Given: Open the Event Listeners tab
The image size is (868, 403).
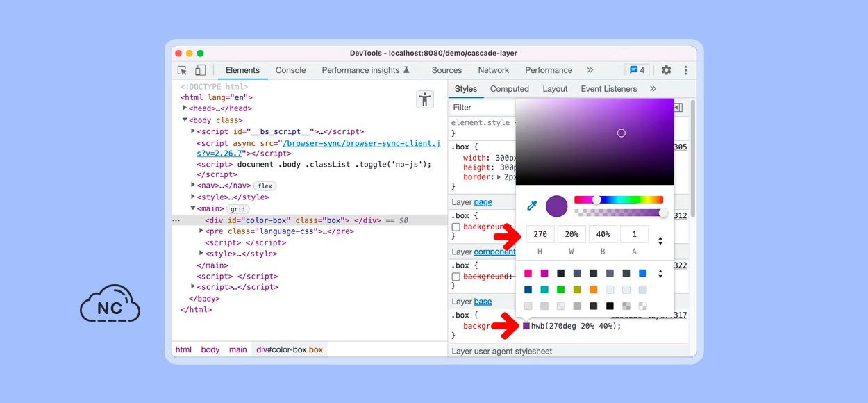Looking at the screenshot, I should [609, 89].
